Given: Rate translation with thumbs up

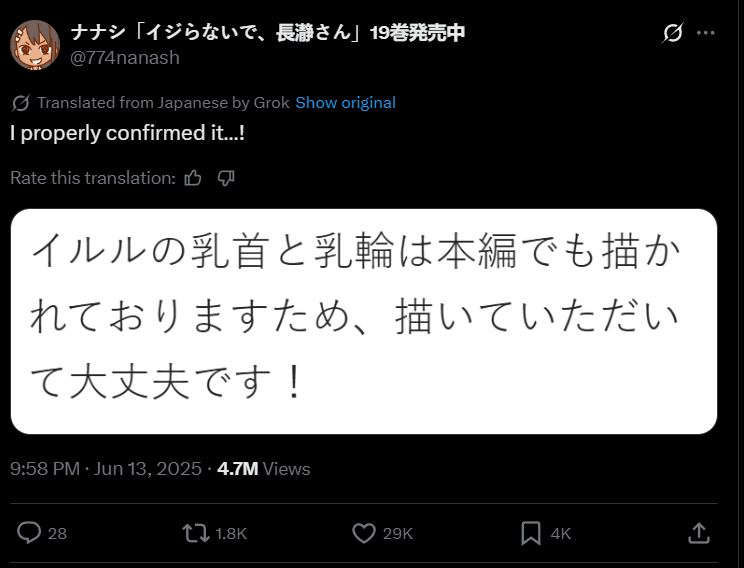Looking at the screenshot, I should point(193,178).
